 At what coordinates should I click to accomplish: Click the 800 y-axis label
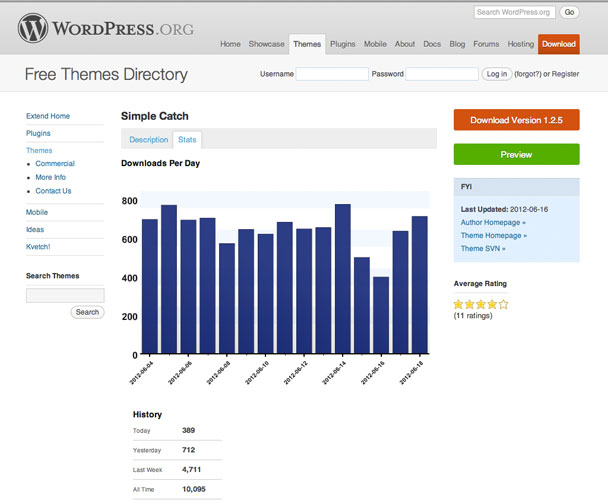click(x=130, y=201)
